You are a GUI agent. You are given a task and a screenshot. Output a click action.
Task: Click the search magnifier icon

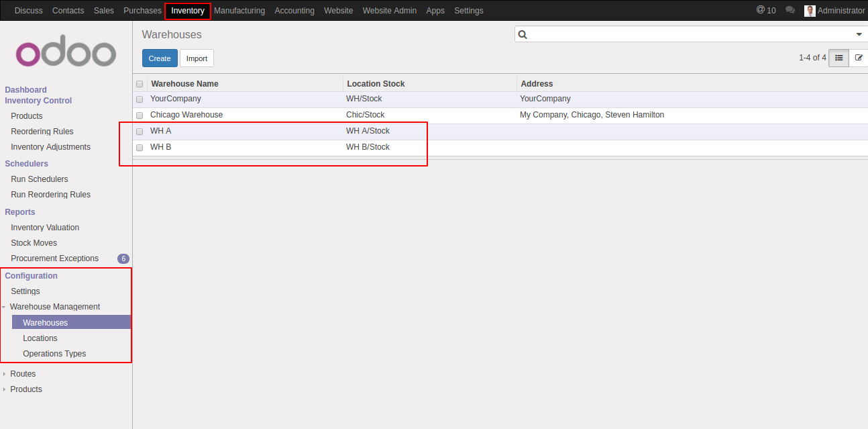click(x=523, y=34)
